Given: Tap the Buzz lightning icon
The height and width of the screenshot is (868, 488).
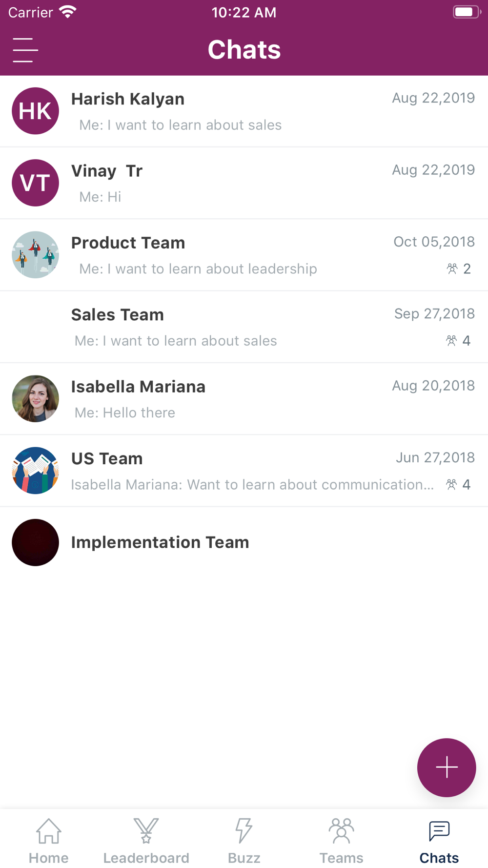Looking at the screenshot, I should click(244, 831).
